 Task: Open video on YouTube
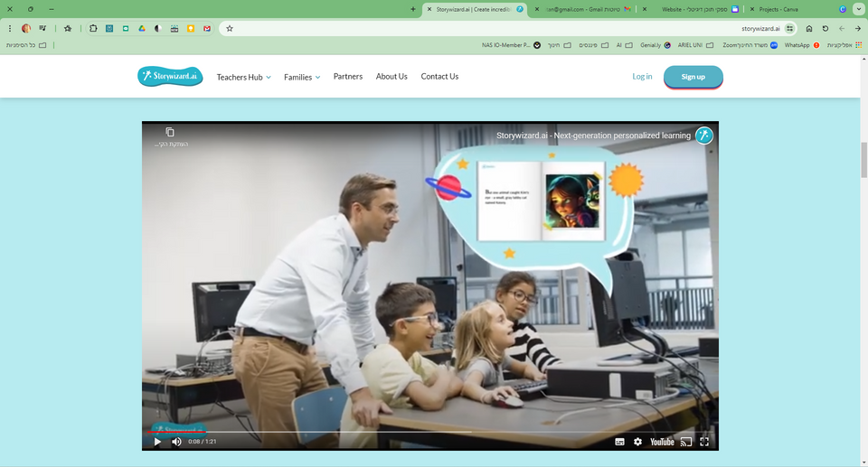tap(662, 442)
